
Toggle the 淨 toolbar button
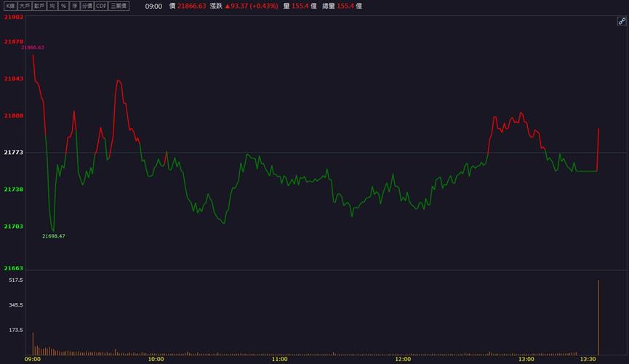[75, 6]
